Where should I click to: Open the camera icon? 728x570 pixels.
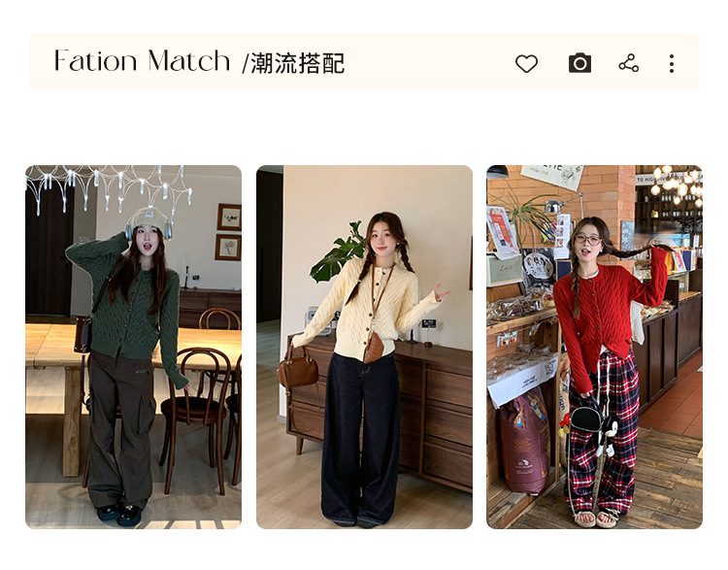(579, 63)
